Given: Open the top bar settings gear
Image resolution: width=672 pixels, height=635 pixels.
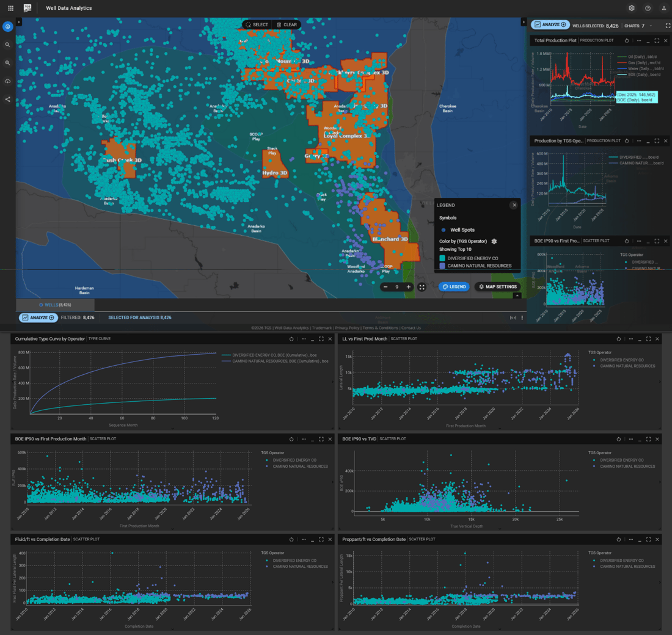Looking at the screenshot, I should (x=631, y=8).
